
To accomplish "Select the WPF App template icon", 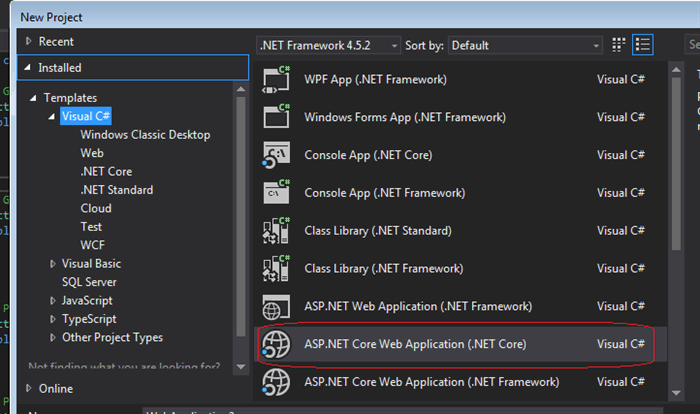I will tap(276, 79).
